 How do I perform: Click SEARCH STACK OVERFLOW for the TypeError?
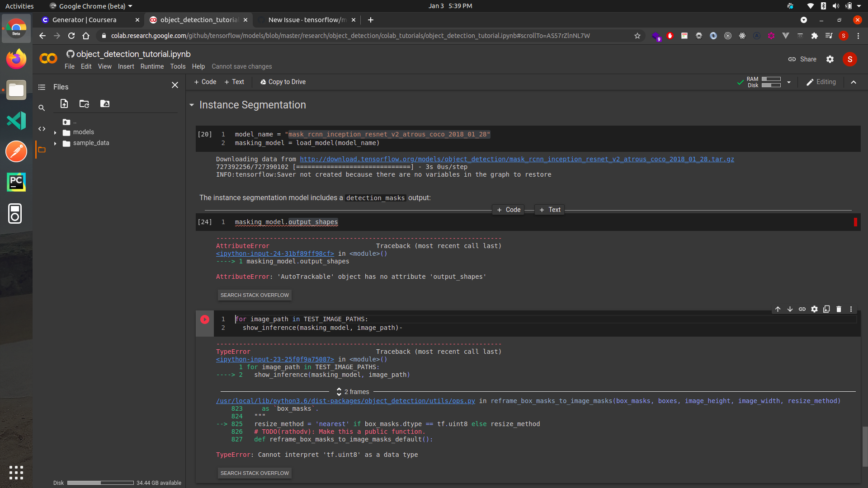(x=254, y=473)
